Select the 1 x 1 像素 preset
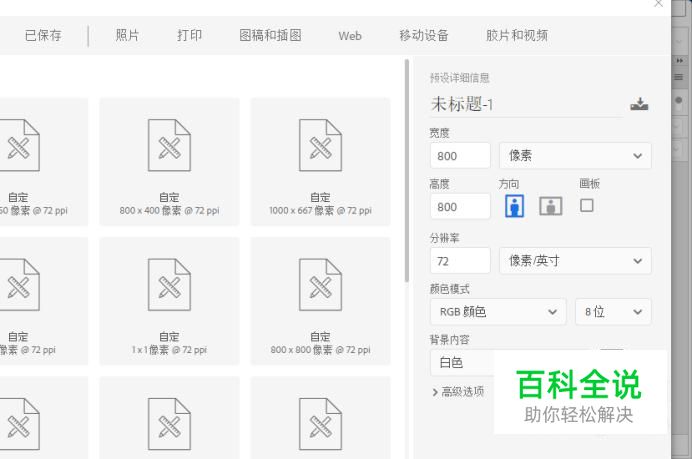This screenshot has height=459, width=692. (169, 301)
